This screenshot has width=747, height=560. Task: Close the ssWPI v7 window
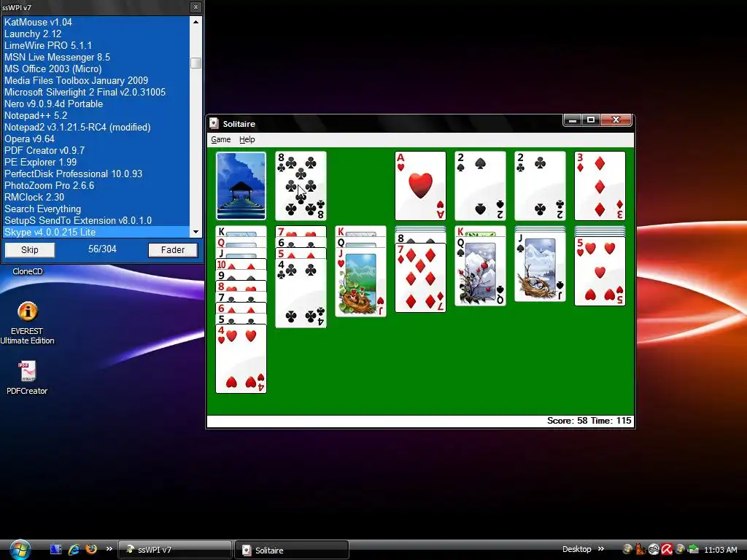(196, 7)
